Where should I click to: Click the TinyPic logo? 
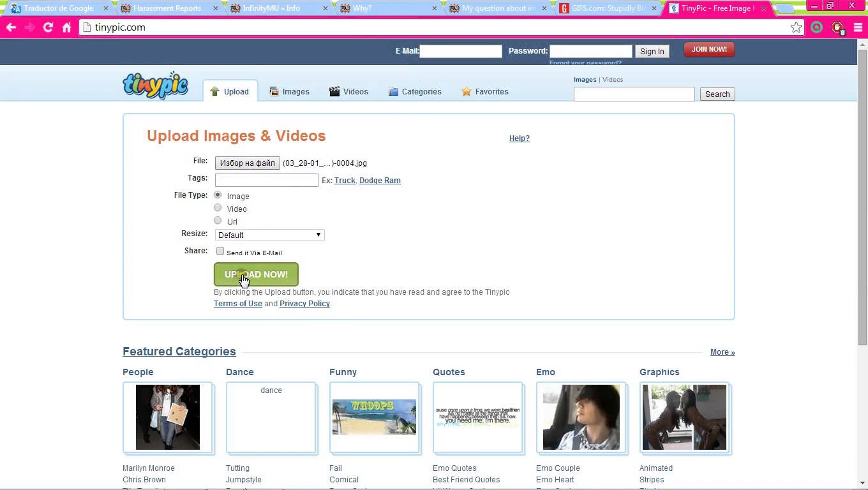[155, 85]
